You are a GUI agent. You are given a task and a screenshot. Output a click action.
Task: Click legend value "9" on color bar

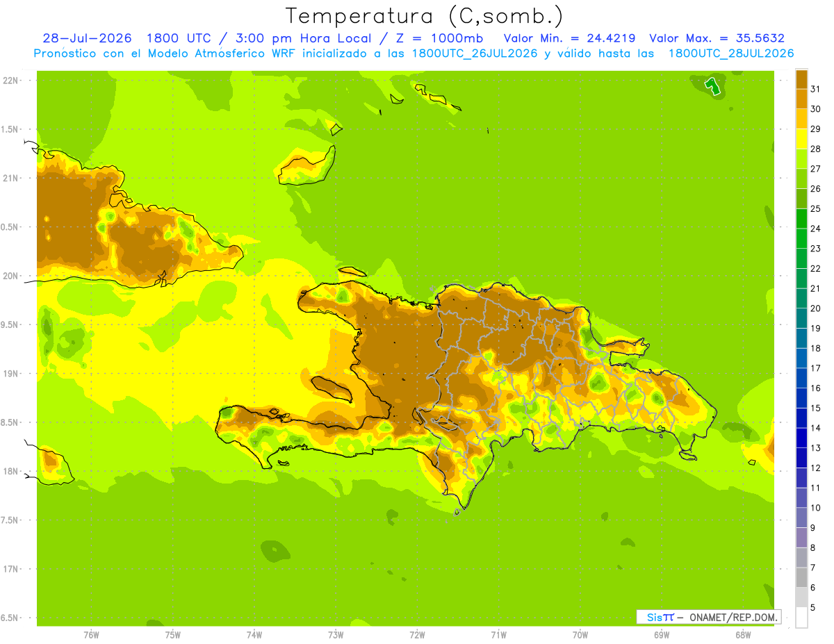point(813,528)
